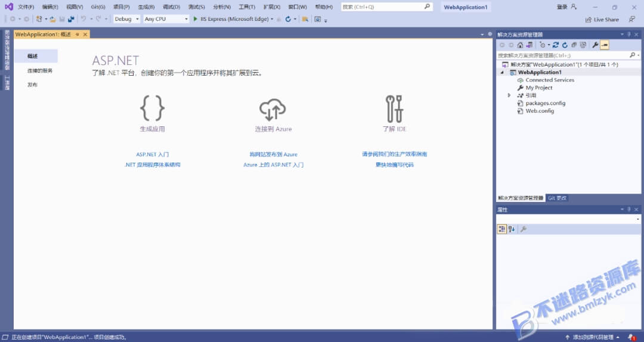The height and width of the screenshot is (342, 644).
Task: Click the tools 了解 IDE icon
Action: [394, 109]
